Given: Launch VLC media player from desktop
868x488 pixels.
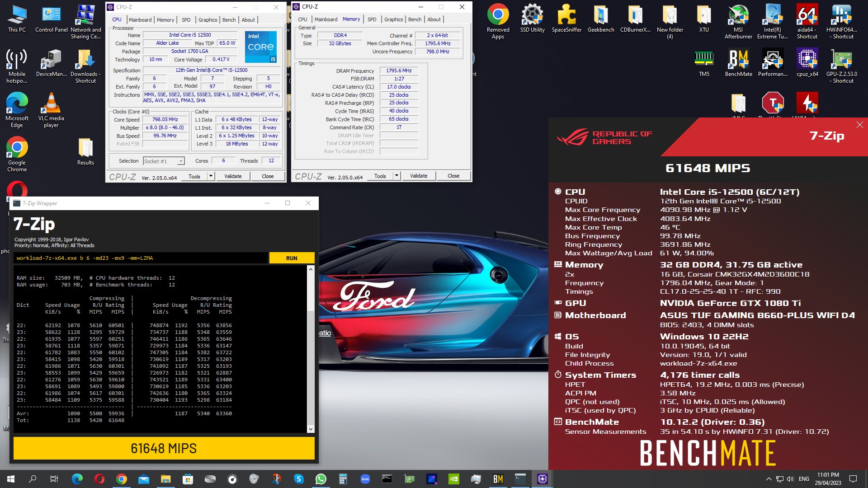Looking at the screenshot, I should (x=51, y=110).
